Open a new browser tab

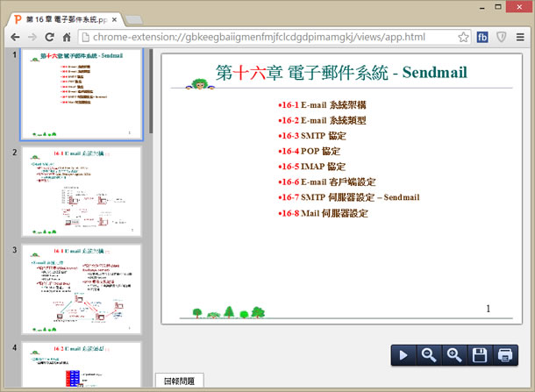pos(134,20)
